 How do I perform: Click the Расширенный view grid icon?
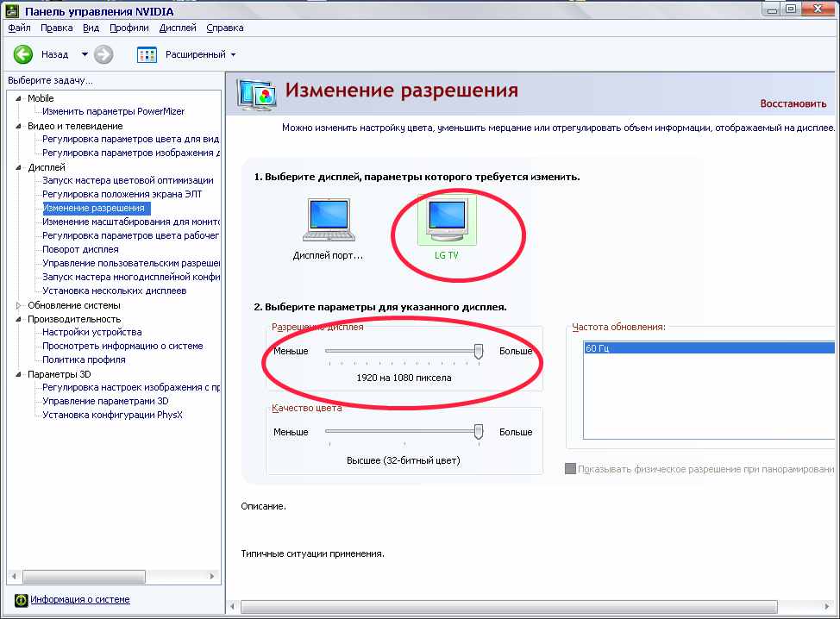[x=147, y=54]
